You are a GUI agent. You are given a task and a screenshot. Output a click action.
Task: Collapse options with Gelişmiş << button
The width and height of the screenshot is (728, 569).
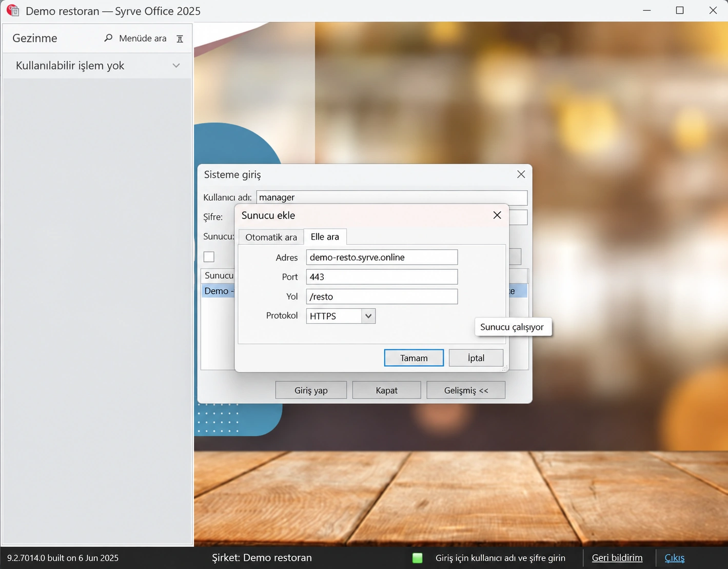[x=466, y=390]
